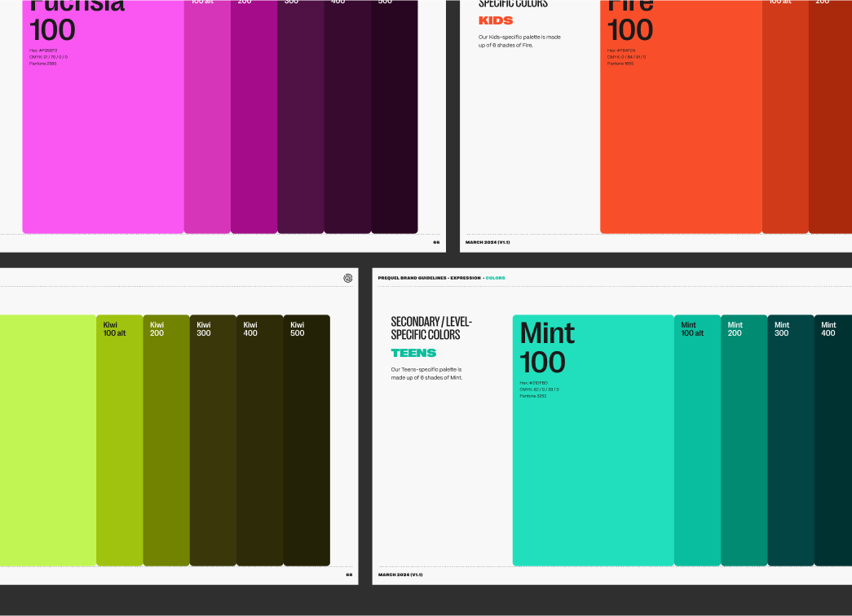Select the Mint 100 alt swatch
The height and width of the screenshot is (616, 852).
pyautogui.click(x=698, y=441)
